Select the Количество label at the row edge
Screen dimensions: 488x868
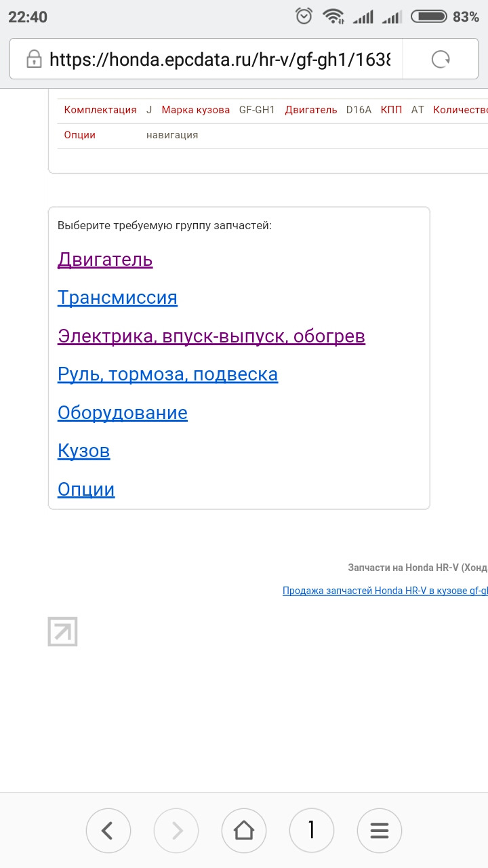coord(460,110)
